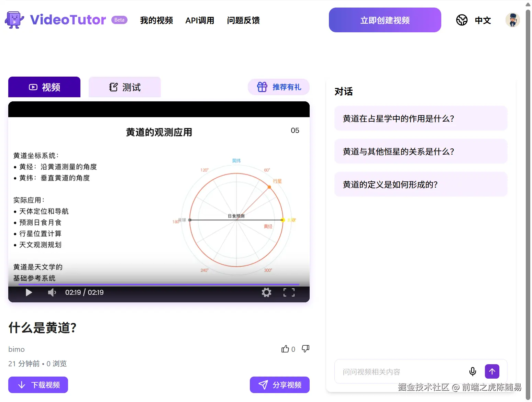Switch to the 视频 tab
The width and height of the screenshot is (532, 402).
[44, 87]
